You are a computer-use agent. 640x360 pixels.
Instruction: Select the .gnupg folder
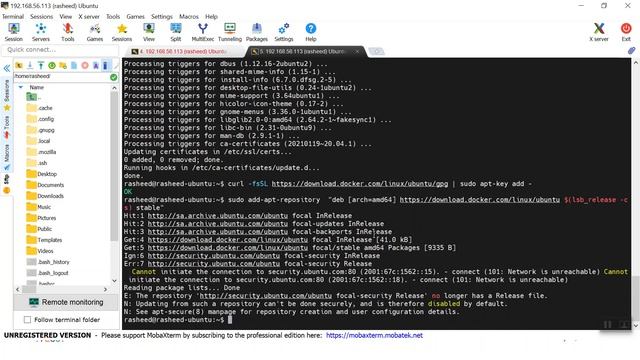pos(40,130)
